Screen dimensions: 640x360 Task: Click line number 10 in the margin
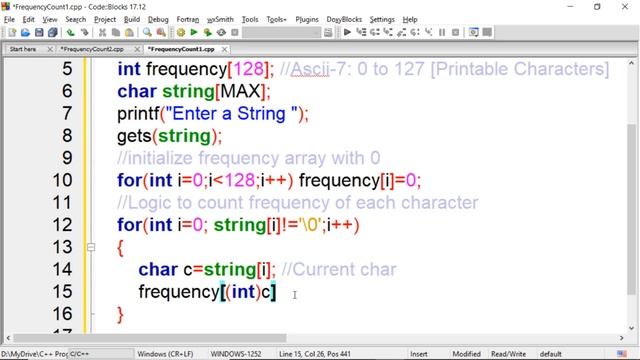(62, 180)
